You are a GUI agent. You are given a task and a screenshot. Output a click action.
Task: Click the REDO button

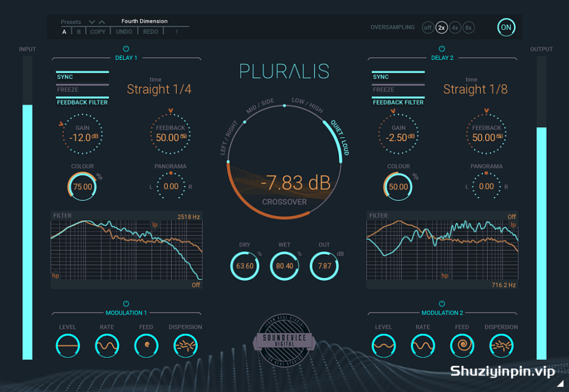151,32
